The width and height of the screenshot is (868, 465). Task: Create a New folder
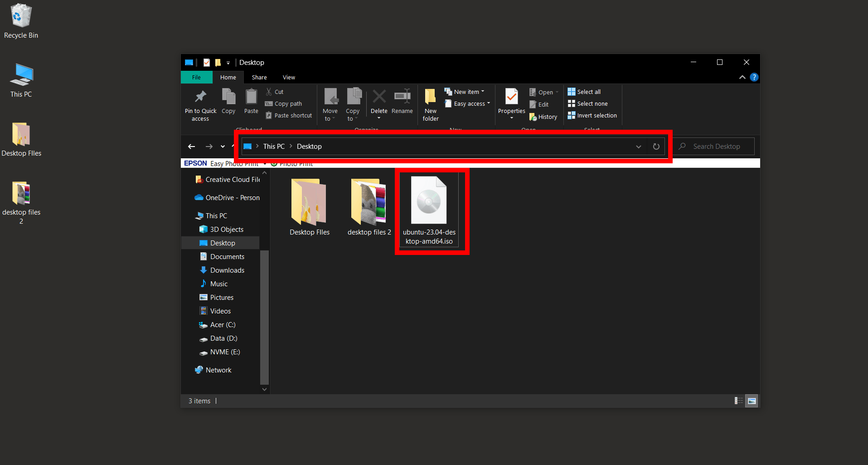[430, 103]
